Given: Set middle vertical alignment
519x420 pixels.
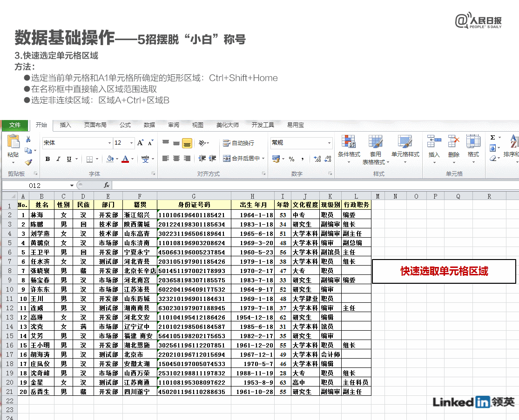Looking at the screenshot, I should pyautogui.click(x=176, y=142).
